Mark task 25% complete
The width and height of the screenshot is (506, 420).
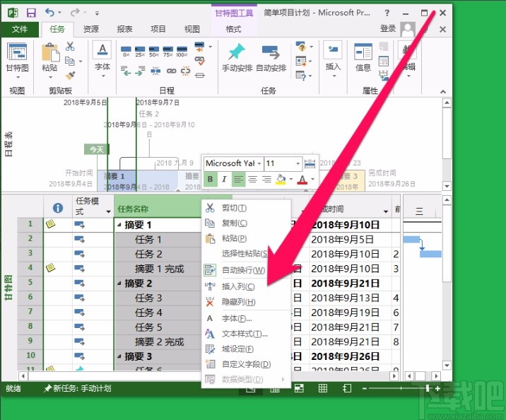pyautogui.click(x=140, y=52)
